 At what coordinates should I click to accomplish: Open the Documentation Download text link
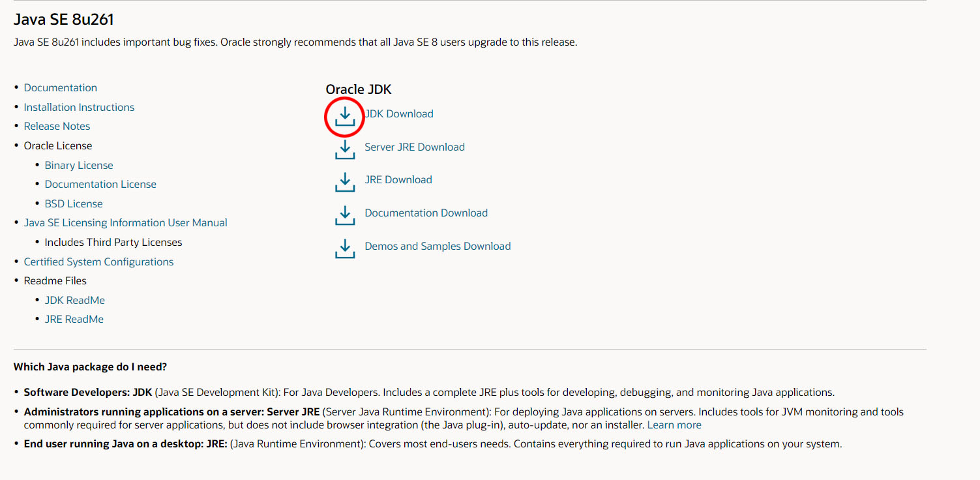coord(426,213)
